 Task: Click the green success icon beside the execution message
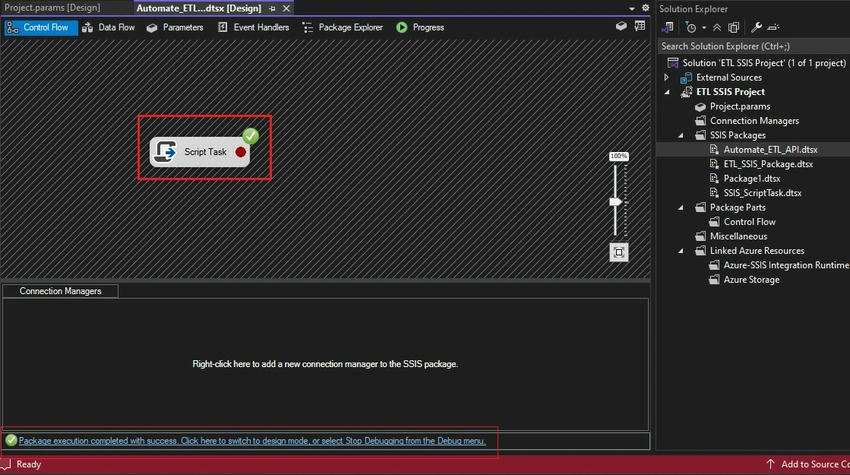point(11,440)
